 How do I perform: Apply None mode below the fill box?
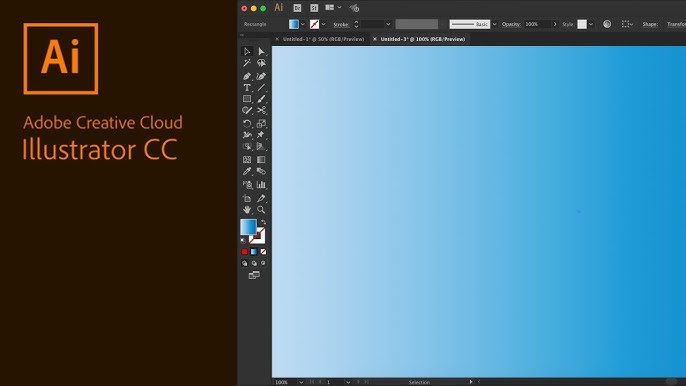263,252
